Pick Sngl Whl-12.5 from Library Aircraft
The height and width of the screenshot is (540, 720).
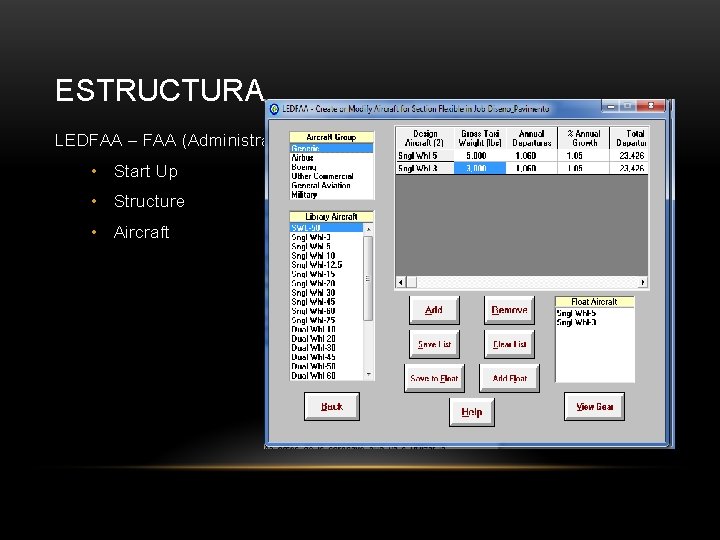[x=326, y=264]
